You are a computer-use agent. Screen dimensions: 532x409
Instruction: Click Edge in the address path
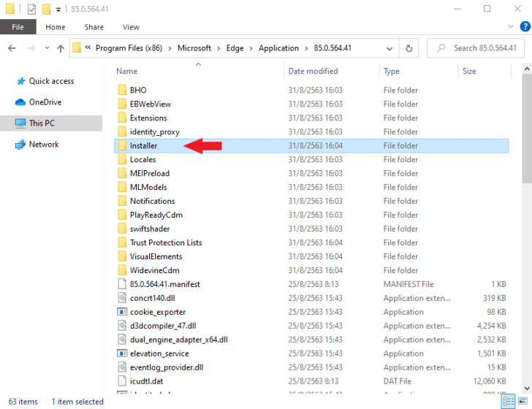click(235, 48)
